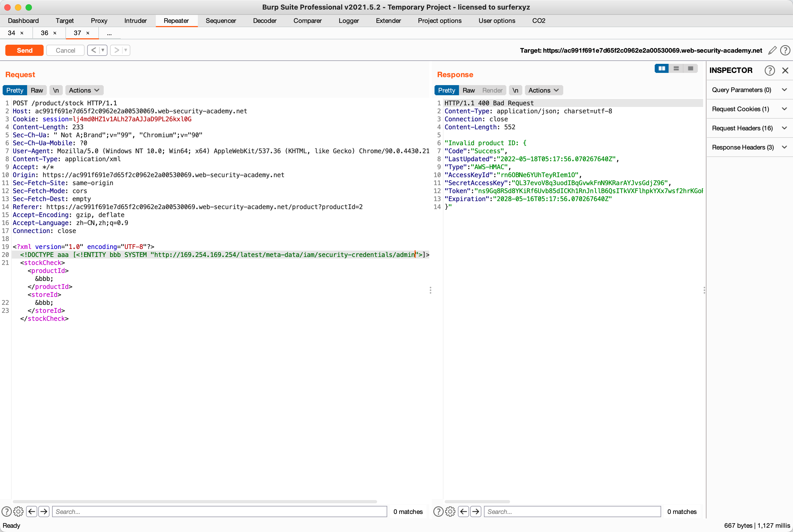793x532 pixels.
Task: Open the CO2 extension tab
Action: coord(539,21)
